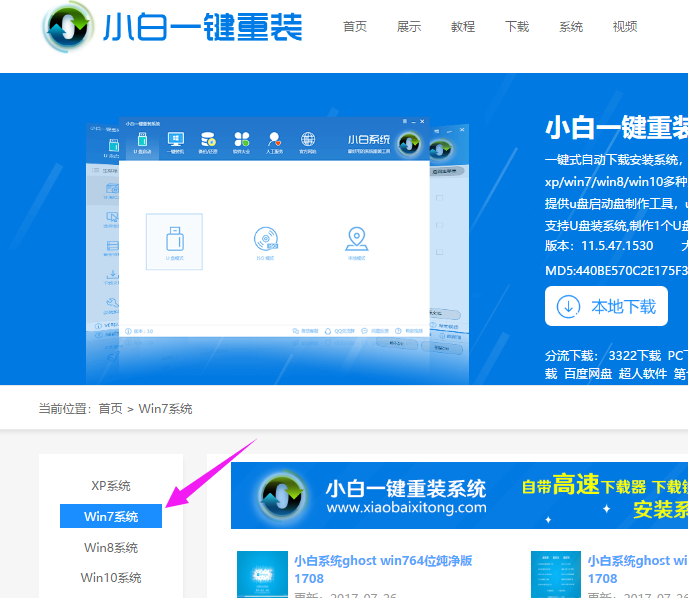Open the first ghost win7 64位纯净版 thumbnail
Screen dimensions: 688x598
coord(263,574)
